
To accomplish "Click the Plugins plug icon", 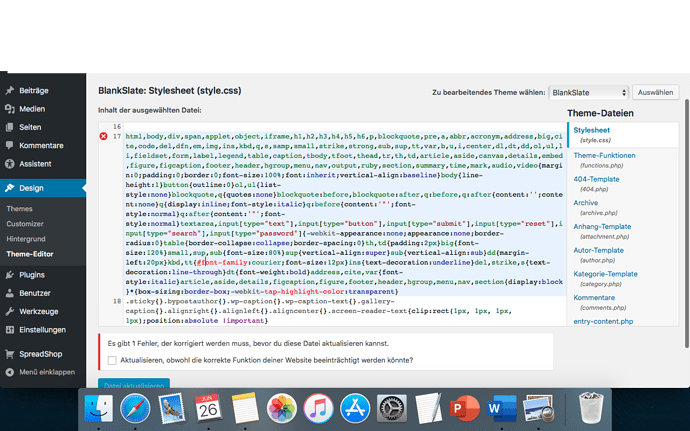I will (x=10, y=274).
